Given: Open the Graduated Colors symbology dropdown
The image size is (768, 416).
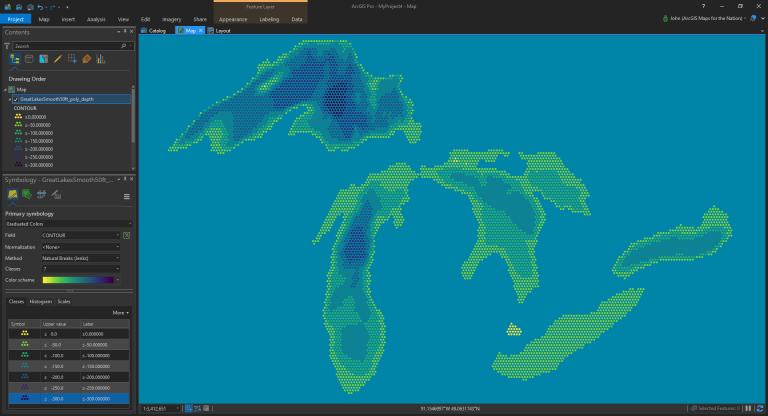Looking at the screenshot, I should point(68,224).
